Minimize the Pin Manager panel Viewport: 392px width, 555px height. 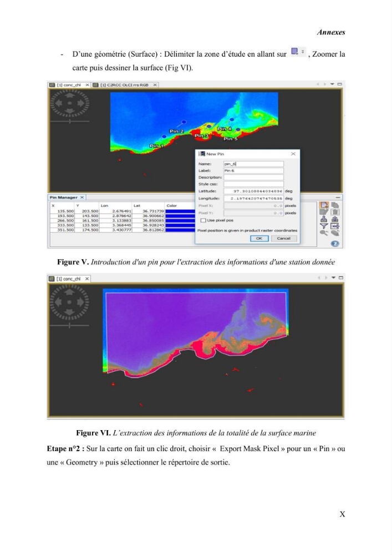[338, 198]
